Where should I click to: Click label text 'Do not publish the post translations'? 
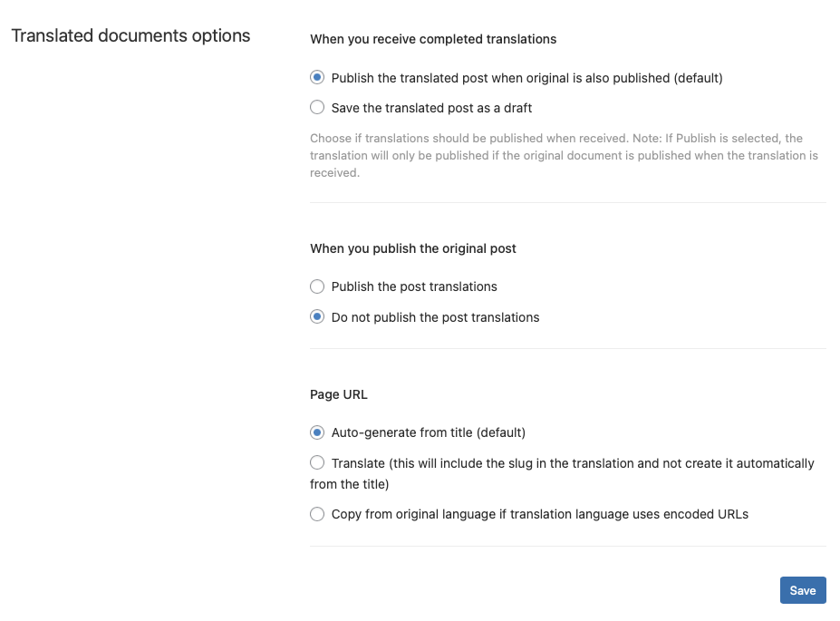(435, 317)
